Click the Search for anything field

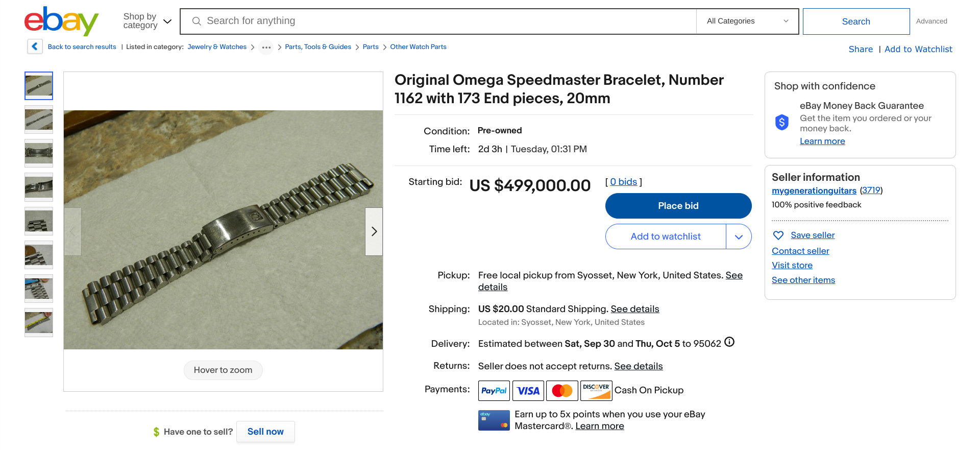point(439,21)
